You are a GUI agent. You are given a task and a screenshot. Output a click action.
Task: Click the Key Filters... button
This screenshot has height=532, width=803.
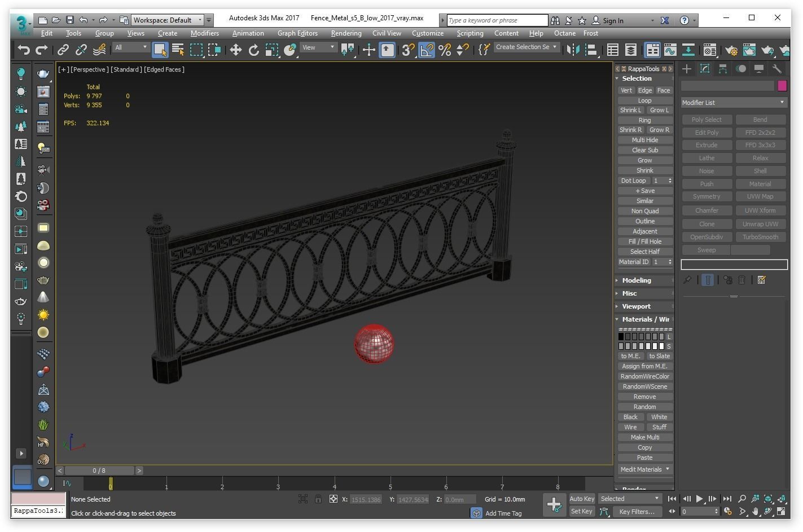tap(637, 512)
